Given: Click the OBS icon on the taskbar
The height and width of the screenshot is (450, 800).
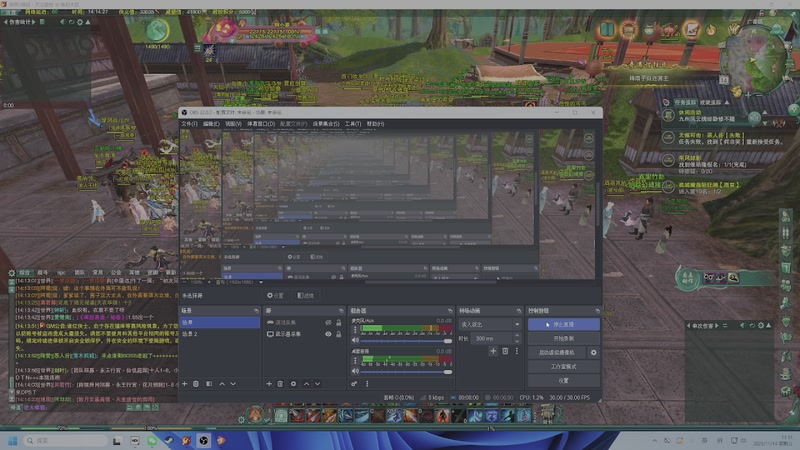Looking at the screenshot, I should tap(204, 441).
